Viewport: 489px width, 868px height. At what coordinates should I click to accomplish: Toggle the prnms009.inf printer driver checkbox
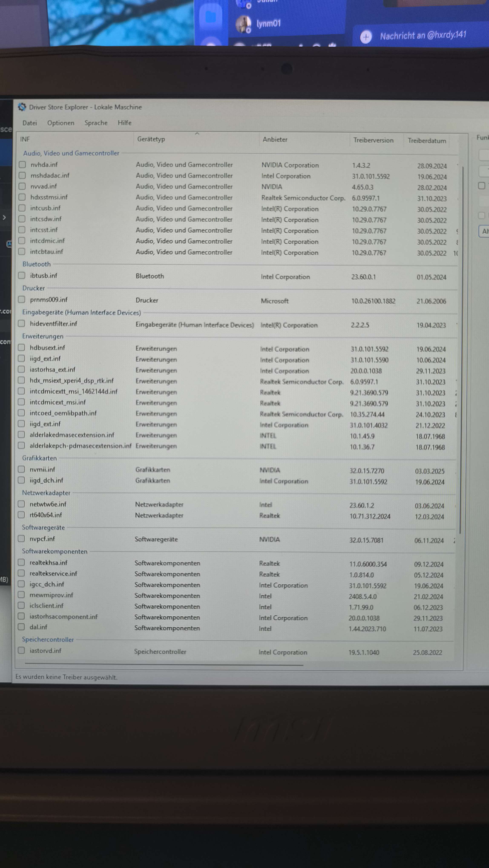pyautogui.click(x=22, y=299)
